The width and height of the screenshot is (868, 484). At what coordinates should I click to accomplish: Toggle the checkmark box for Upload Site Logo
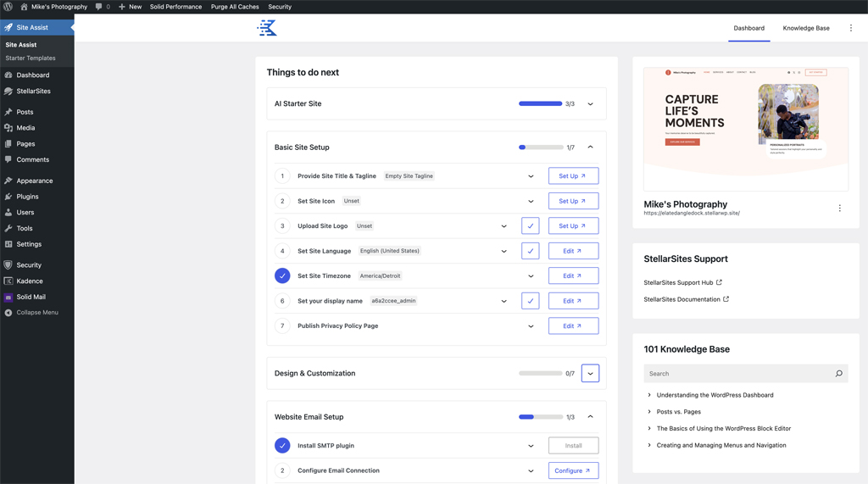[x=531, y=226]
